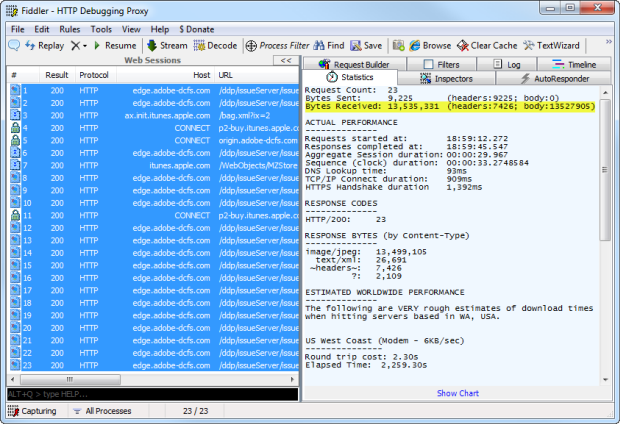Image resolution: width=620 pixels, height=424 pixels.
Task: Click the Show Chart link
Action: point(457,393)
